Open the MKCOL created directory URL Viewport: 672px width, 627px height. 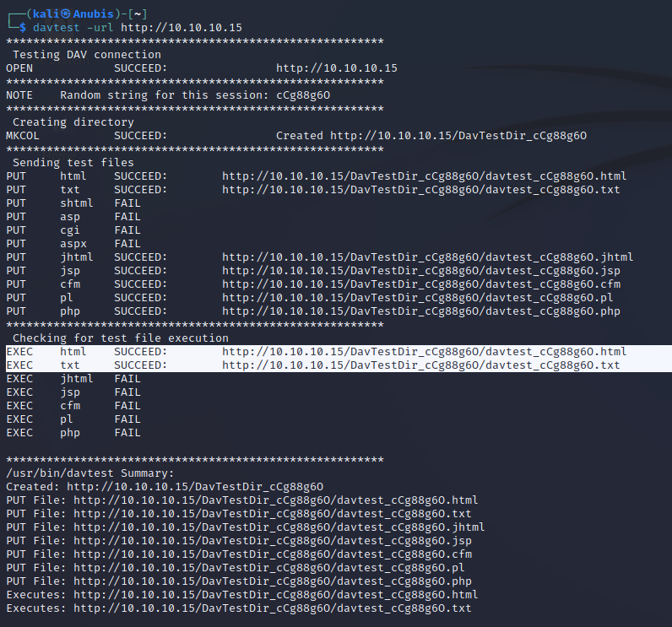click(458, 135)
